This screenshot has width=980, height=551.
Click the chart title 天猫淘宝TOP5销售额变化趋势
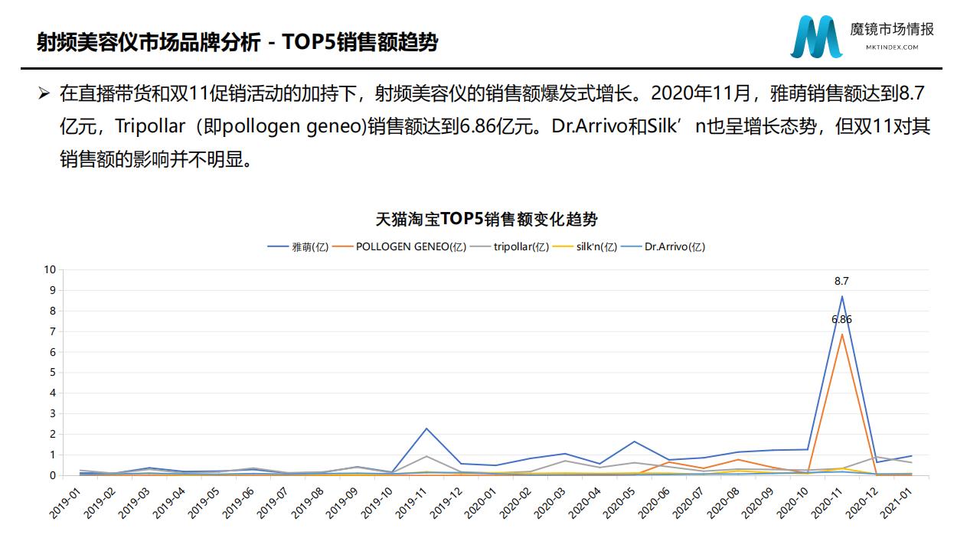[486, 219]
